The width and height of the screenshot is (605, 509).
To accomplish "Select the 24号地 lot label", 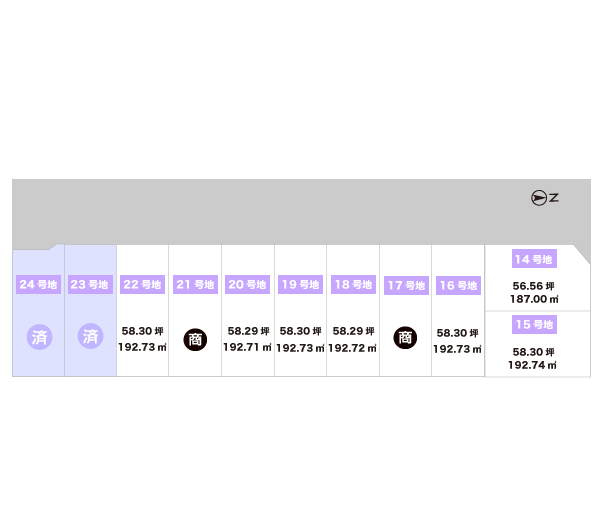I will tap(39, 285).
